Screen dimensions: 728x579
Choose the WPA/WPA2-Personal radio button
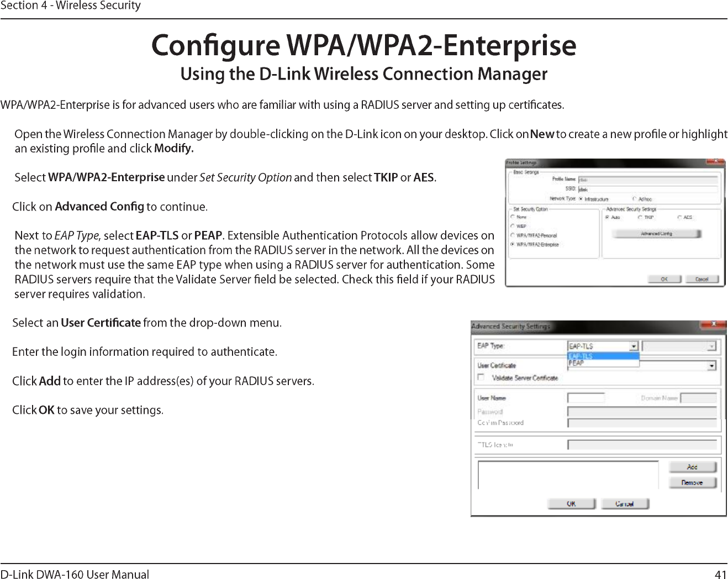513,235
